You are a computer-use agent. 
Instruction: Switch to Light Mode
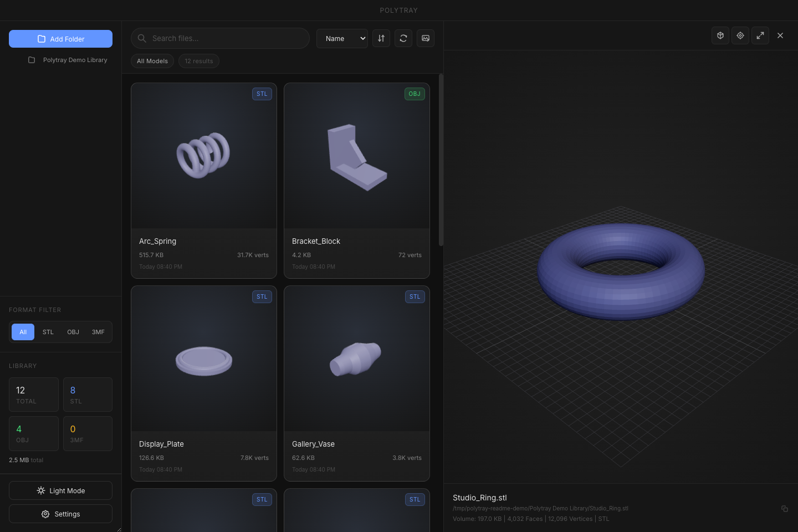click(x=60, y=490)
